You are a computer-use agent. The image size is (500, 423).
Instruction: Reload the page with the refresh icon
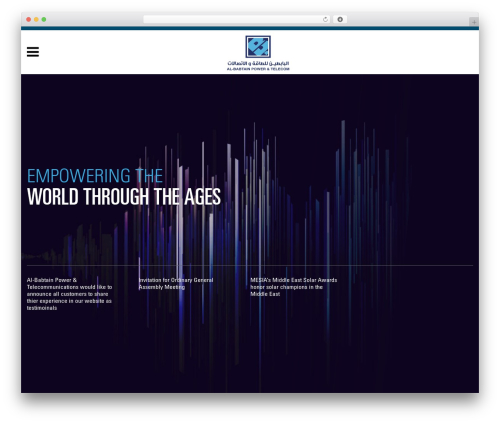[x=325, y=20]
